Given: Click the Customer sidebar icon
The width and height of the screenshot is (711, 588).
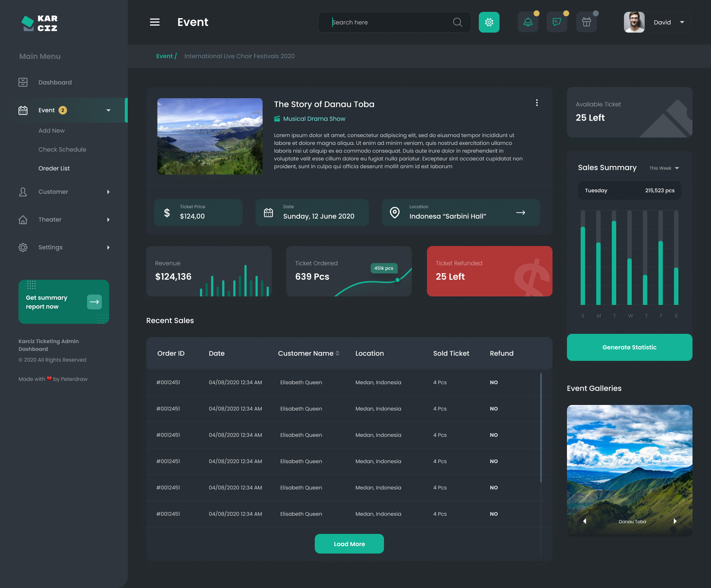Looking at the screenshot, I should (x=23, y=192).
